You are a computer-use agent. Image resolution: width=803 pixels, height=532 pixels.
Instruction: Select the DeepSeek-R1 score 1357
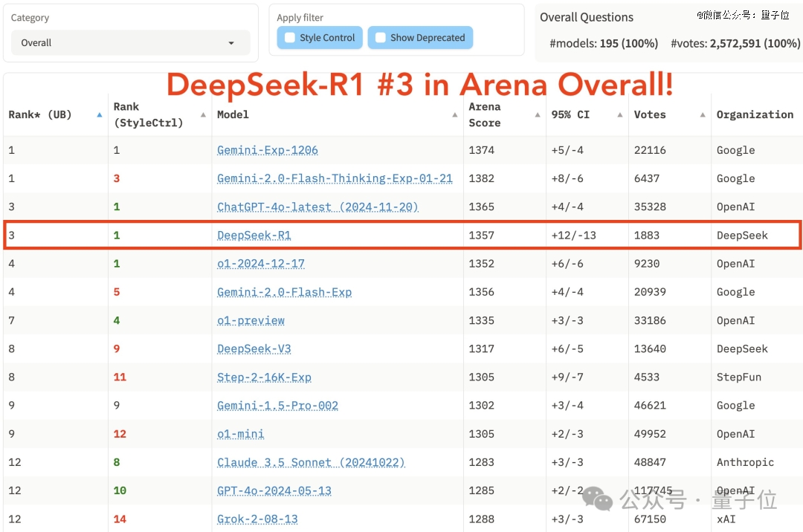[x=481, y=236]
